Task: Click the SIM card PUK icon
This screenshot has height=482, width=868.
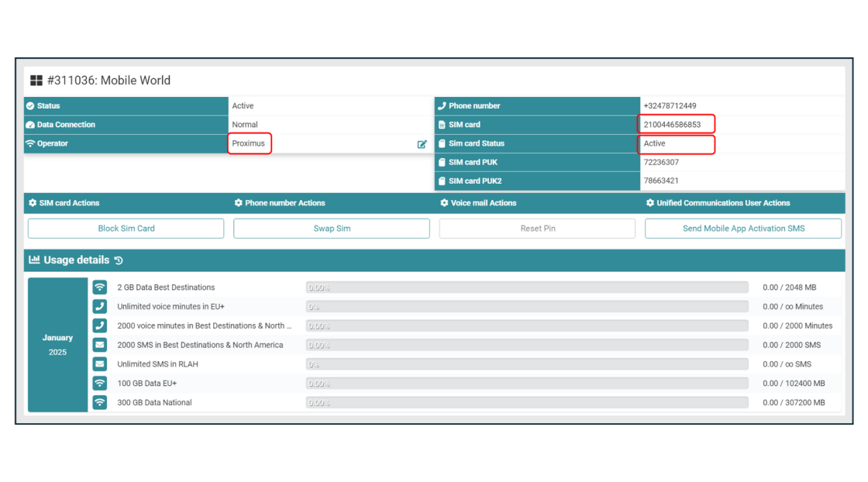Action: (x=442, y=162)
